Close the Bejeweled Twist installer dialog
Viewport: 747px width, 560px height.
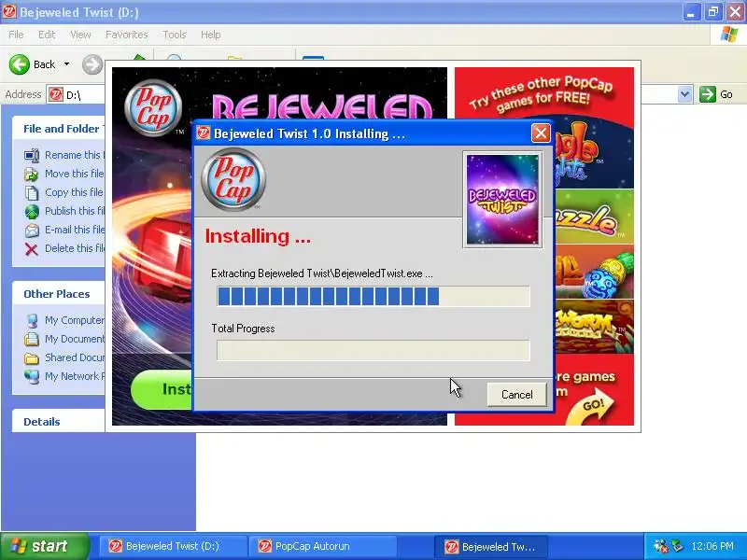(x=541, y=133)
